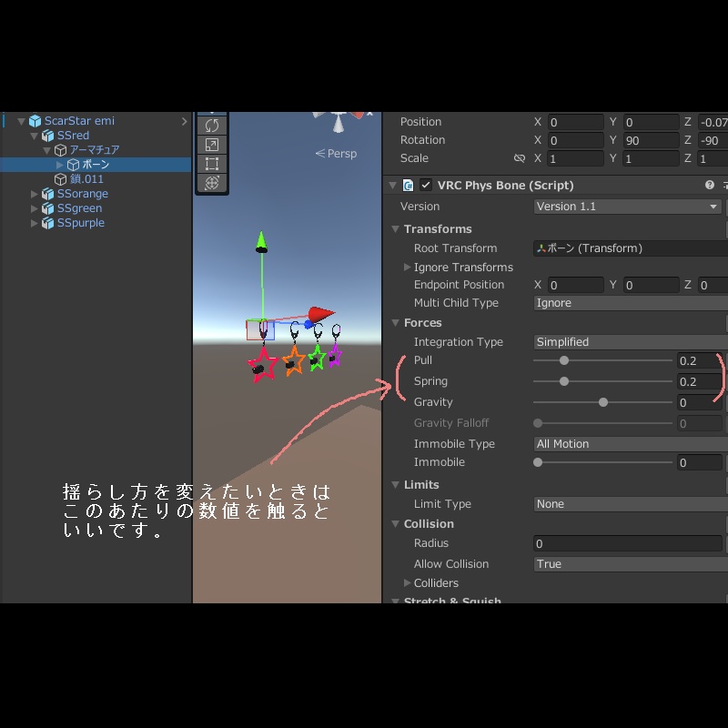This screenshot has width=728, height=728.
Task: Expand the SSpurple hierarchy node
Action: [34, 223]
